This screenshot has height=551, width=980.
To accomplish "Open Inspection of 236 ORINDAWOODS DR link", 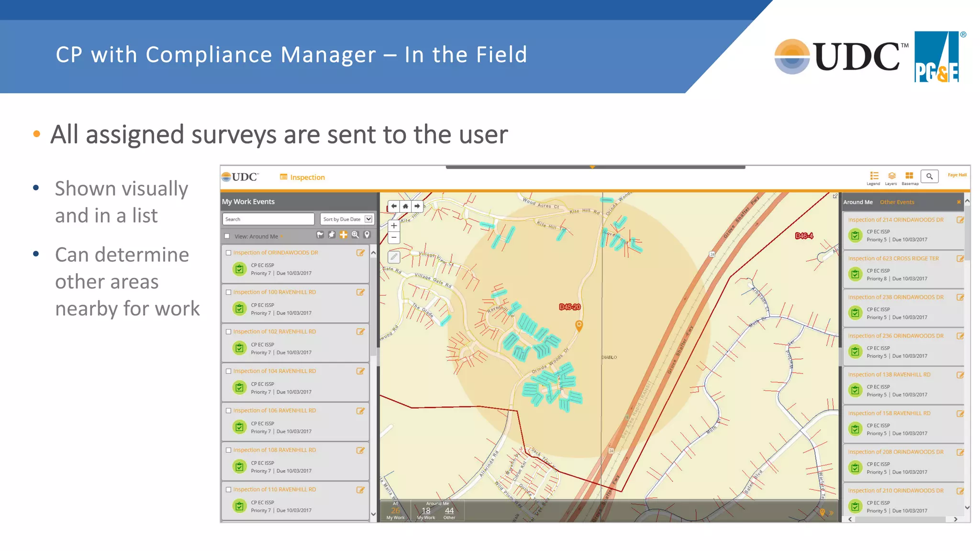I will (x=896, y=336).
